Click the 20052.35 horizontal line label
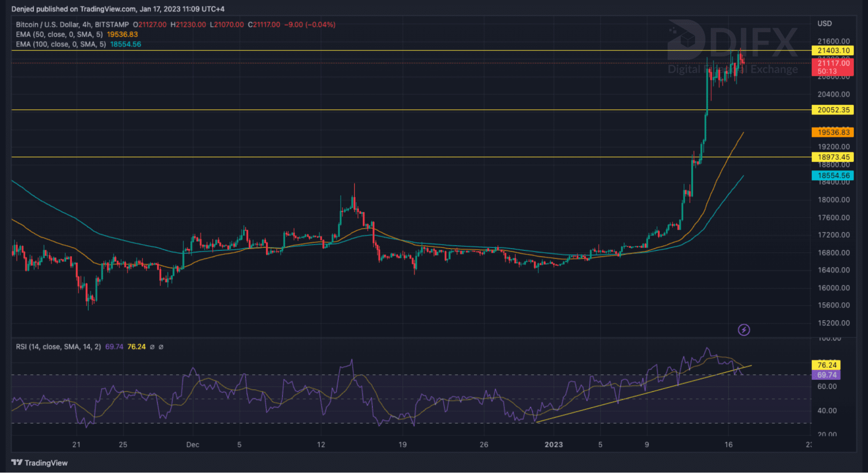868x473 pixels. point(833,110)
